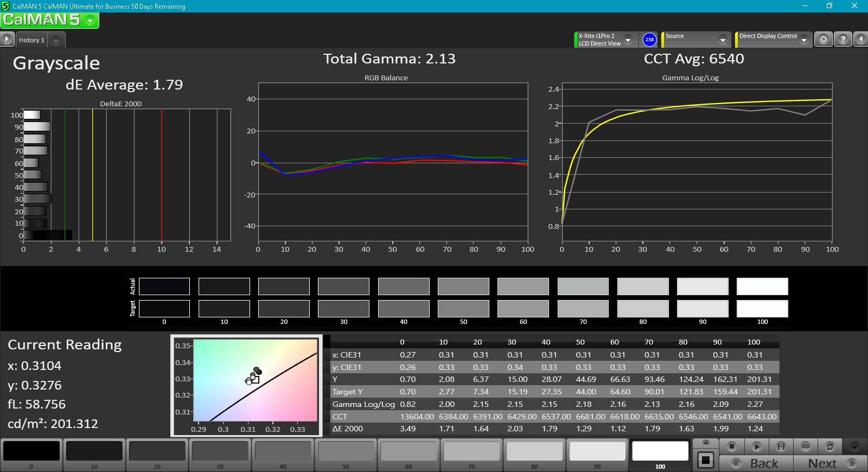Go Back to the previous page
868x472 pixels.
[756, 463]
